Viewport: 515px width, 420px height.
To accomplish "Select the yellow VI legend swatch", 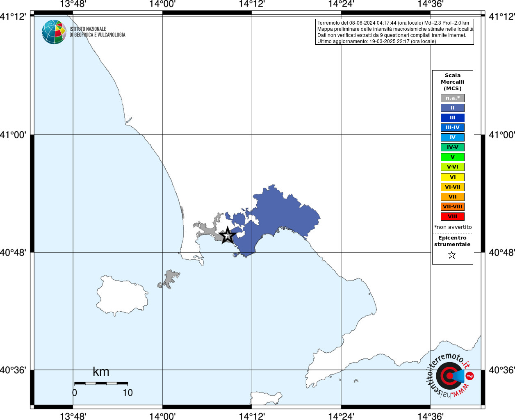I will 453,177.
